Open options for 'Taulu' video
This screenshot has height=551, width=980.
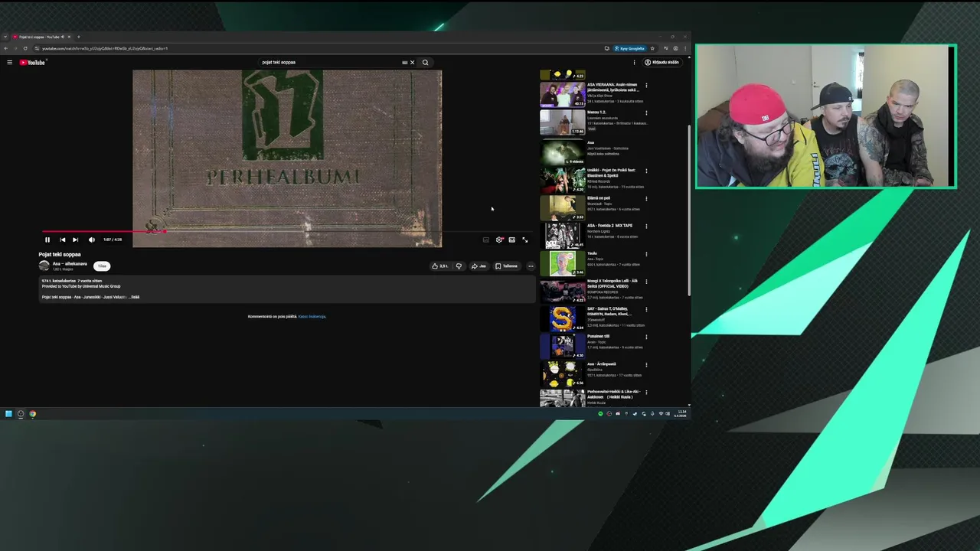(646, 253)
